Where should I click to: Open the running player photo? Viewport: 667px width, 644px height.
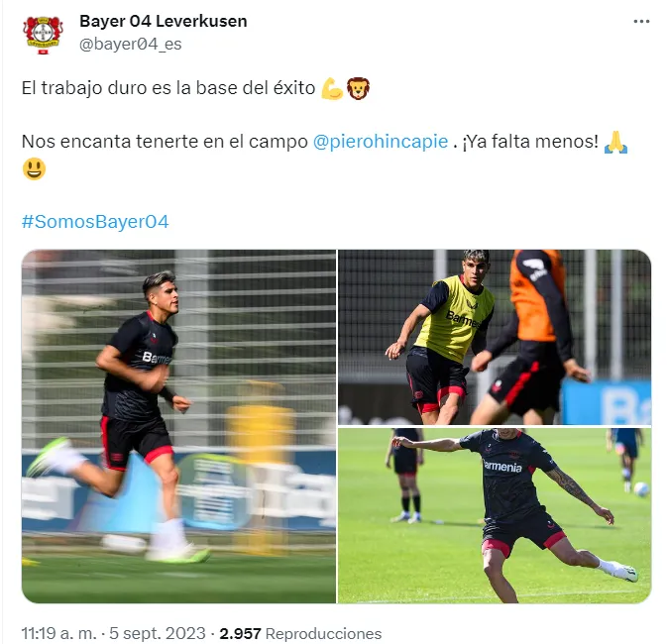tap(178, 426)
